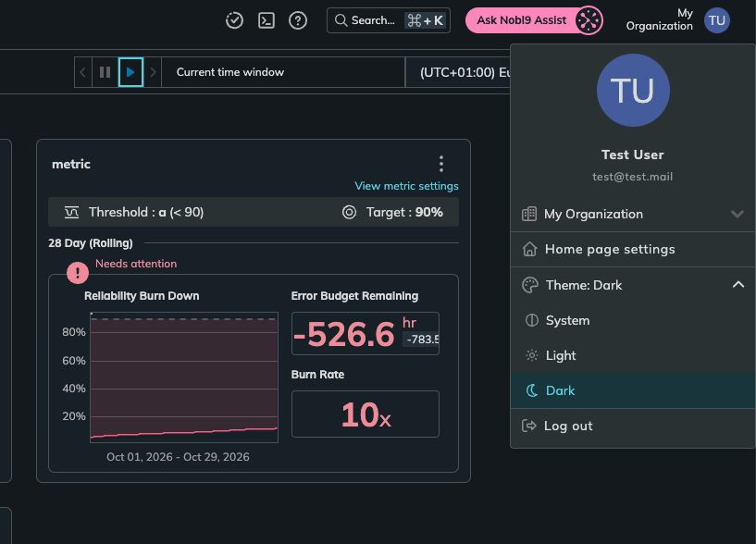
Task: Click the sun icon beside Light
Action: click(531, 355)
